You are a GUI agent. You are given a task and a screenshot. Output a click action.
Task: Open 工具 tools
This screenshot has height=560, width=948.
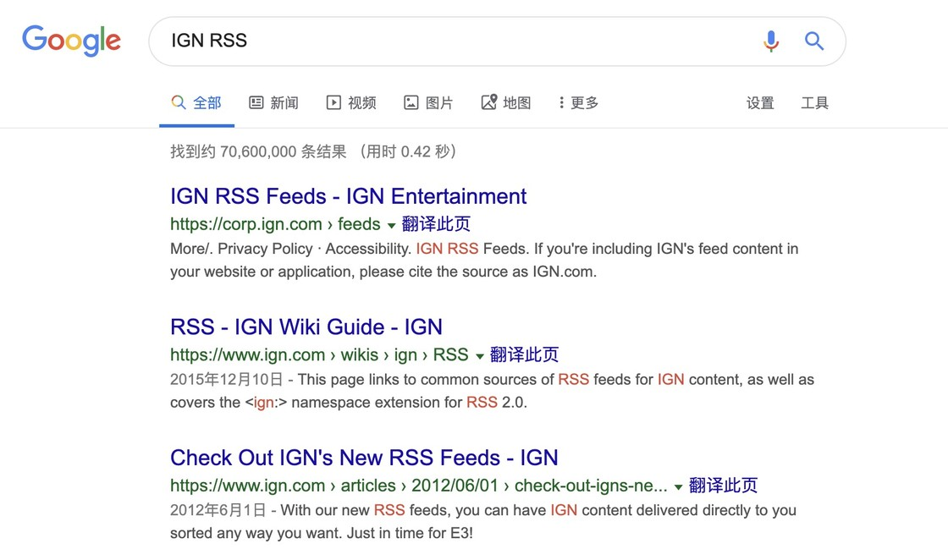tap(814, 103)
